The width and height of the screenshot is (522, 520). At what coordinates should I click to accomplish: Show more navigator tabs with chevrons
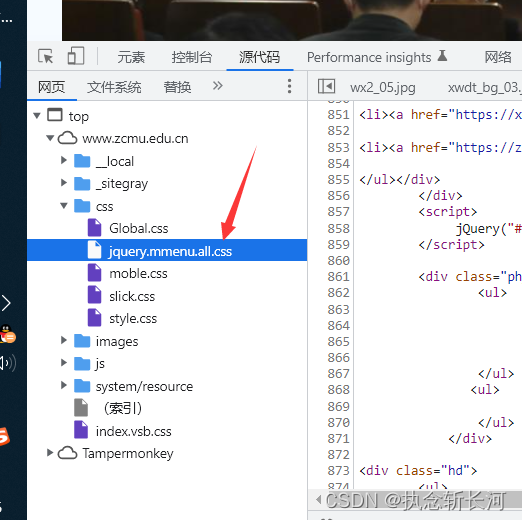coord(217,86)
